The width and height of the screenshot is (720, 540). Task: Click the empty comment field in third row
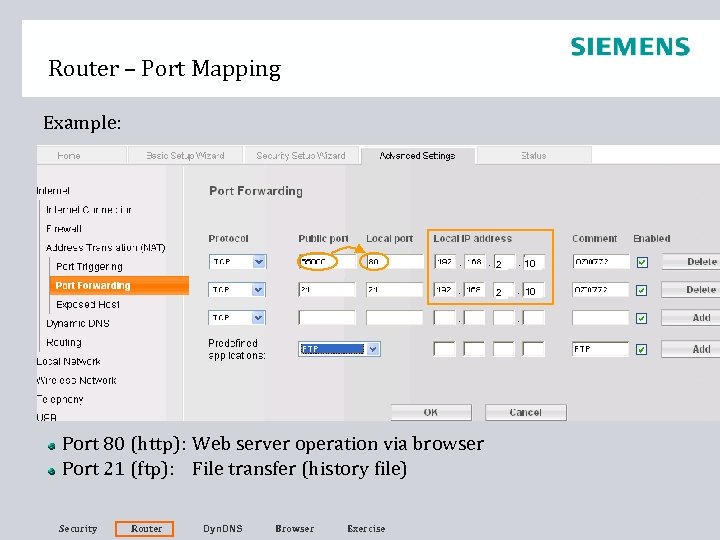point(601,318)
